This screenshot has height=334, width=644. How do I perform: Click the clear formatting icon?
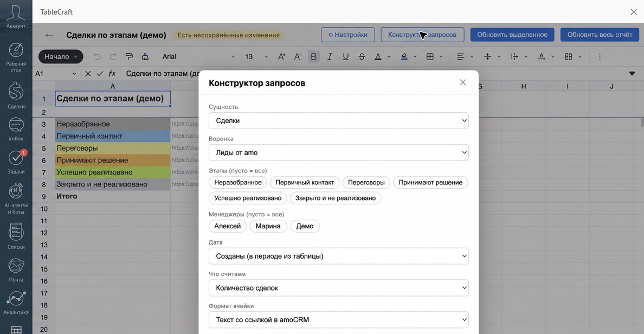[x=145, y=57]
